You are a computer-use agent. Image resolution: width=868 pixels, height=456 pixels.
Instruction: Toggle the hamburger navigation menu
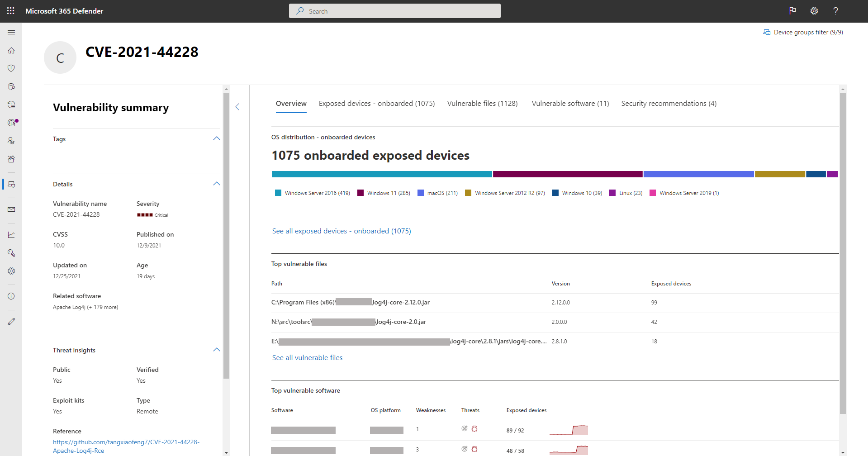click(x=11, y=33)
